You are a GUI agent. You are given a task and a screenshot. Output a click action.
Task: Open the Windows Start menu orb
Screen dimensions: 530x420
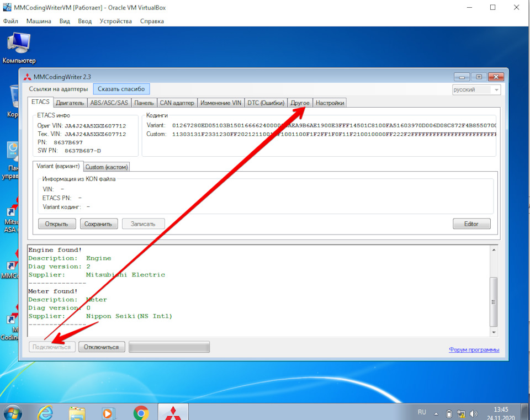point(13,413)
